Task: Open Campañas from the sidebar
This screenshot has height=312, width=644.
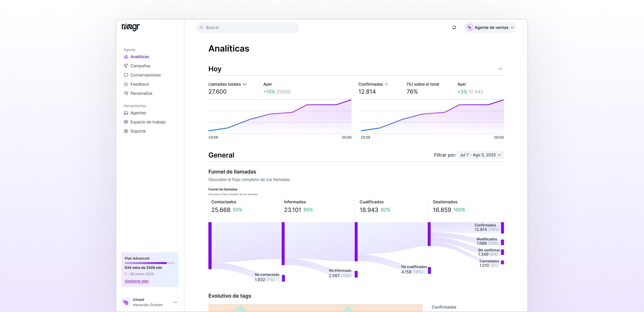Action: pyautogui.click(x=140, y=66)
